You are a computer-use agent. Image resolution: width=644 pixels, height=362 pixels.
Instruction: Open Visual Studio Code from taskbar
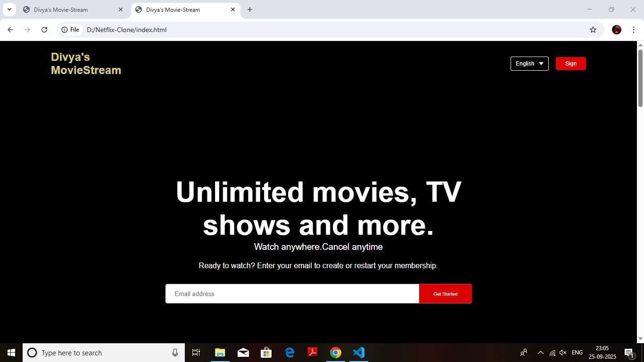pyautogui.click(x=358, y=353)
